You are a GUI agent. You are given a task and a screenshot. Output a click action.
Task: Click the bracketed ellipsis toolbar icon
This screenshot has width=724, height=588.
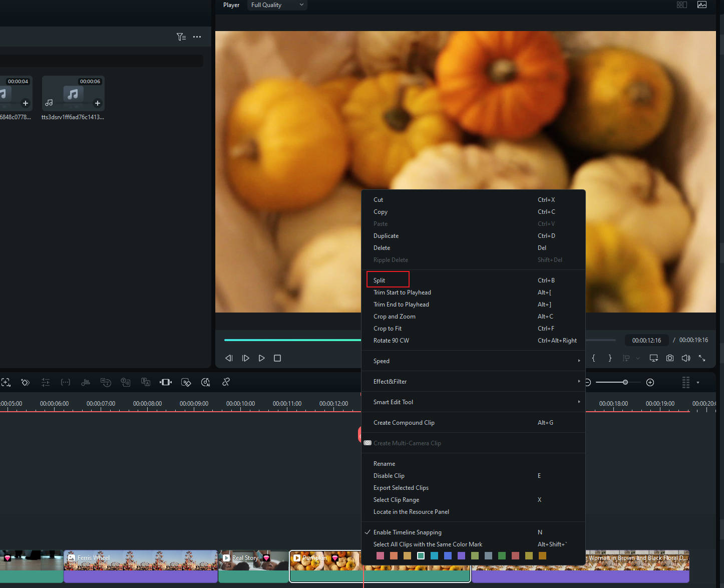pyautogui.click(x=66, y=382)
